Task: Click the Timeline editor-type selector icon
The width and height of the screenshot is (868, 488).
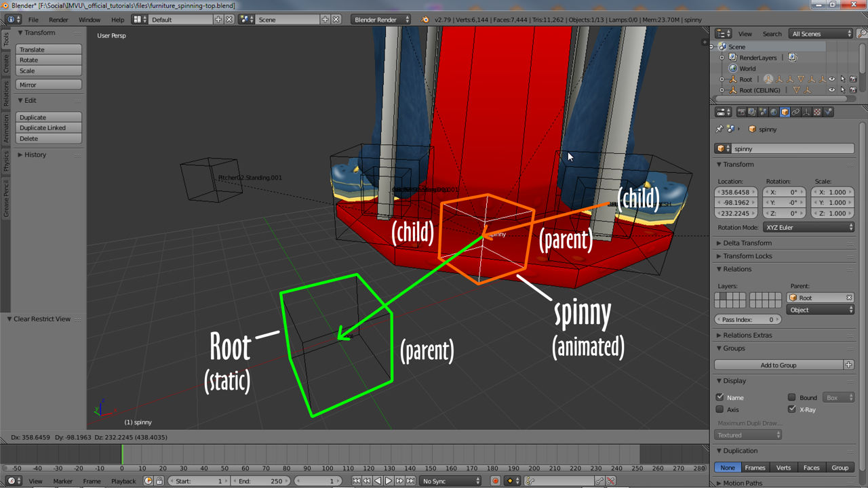Action: [12, 481]
